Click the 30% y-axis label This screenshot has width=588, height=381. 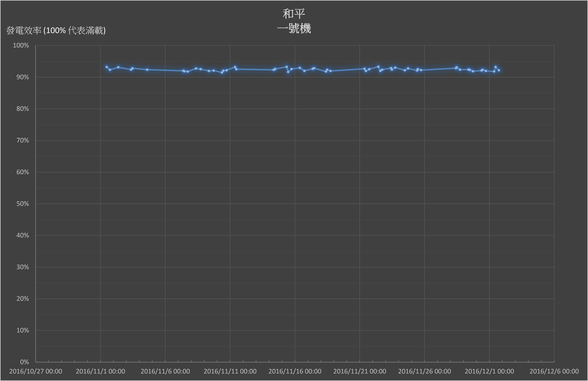tap(23, 267)
